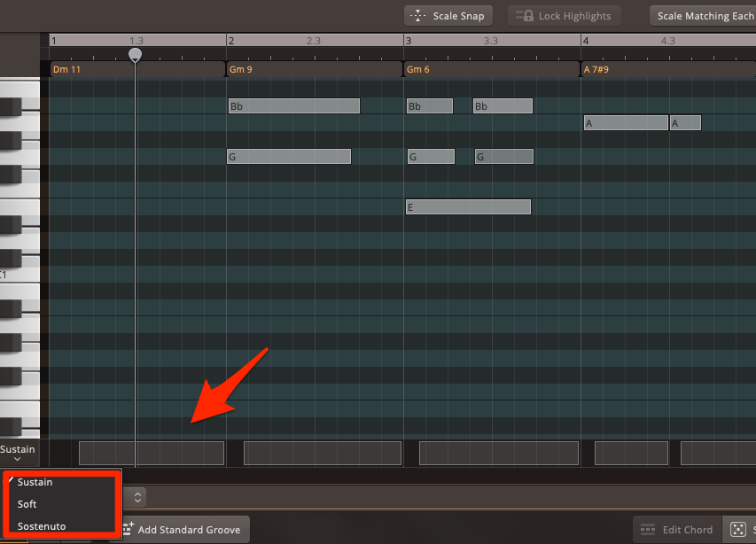
Task: Select the E note in bar 3
Action: point(468,207)
